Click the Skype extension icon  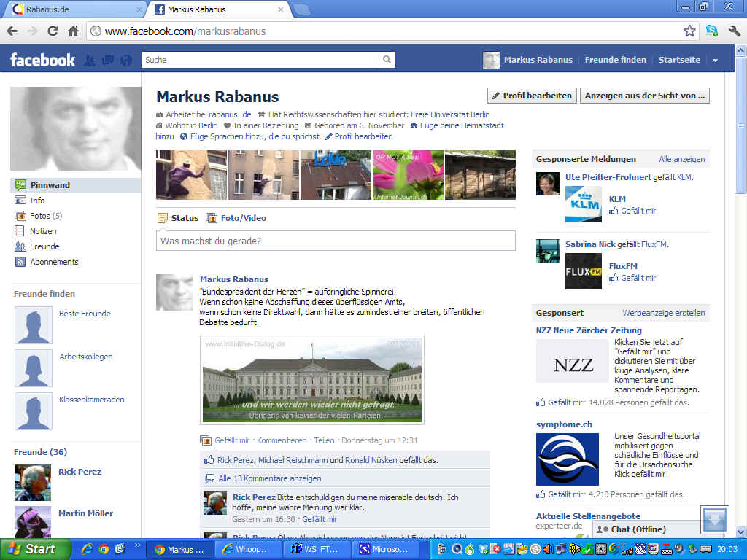712,31
